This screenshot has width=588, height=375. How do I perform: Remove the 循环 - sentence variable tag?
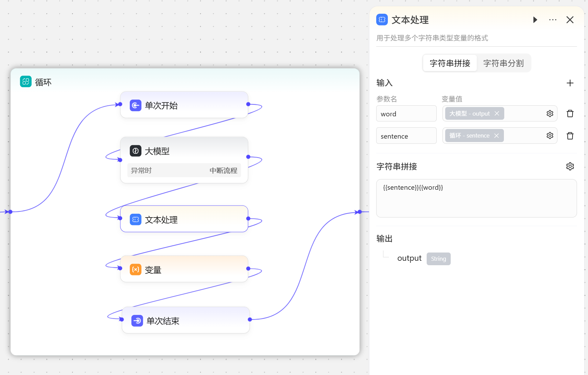tap(496, 136)
